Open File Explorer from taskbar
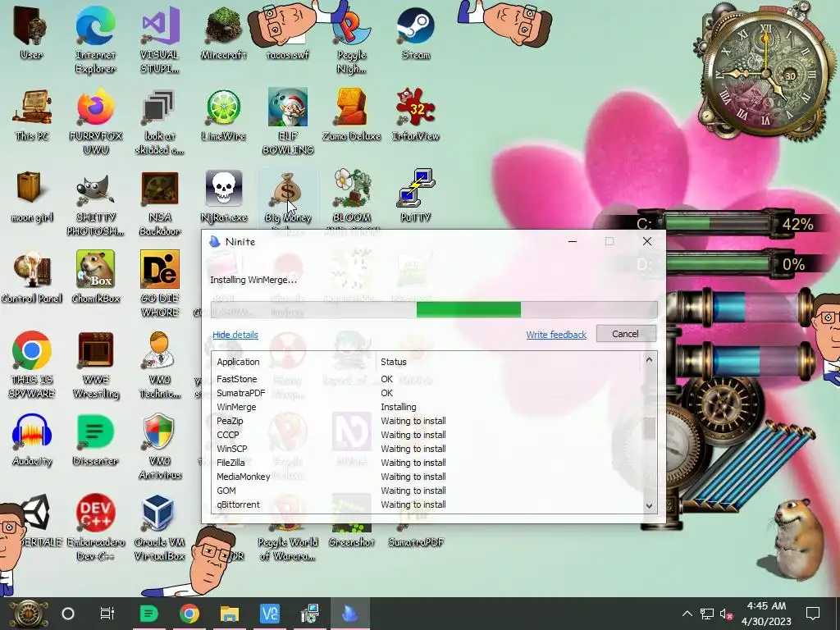The width and height of the screenshot is (840, 630). pyautogui.click(x=230, y=614)
